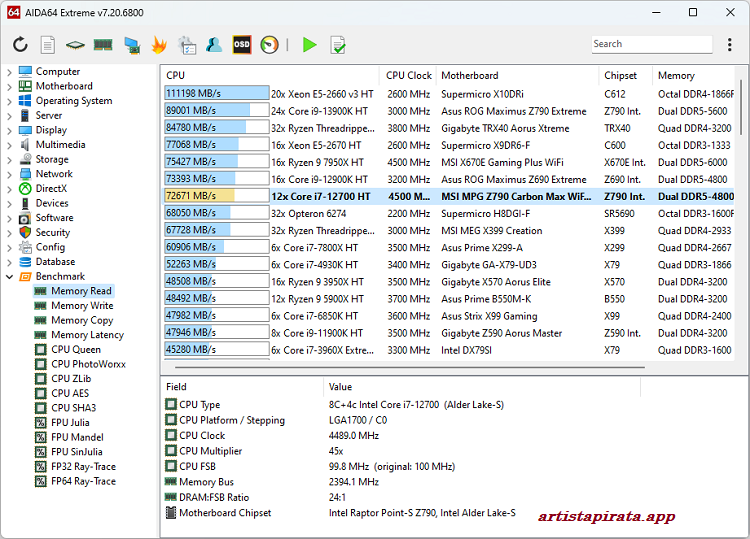Click the document with green checkmark icon
The height and width of the screenshot is (539, 750).
pyautogui.click(x=338, y=44)
